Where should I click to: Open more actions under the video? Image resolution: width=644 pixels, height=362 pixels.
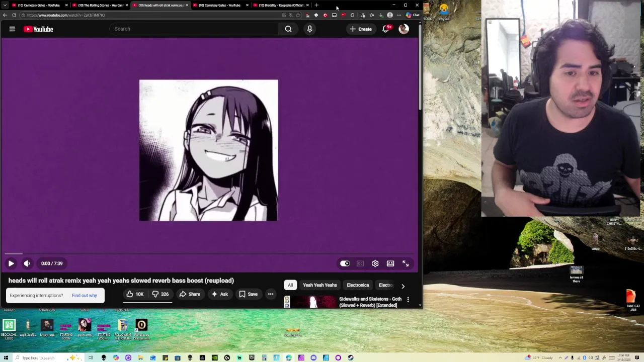coord(271,294)
